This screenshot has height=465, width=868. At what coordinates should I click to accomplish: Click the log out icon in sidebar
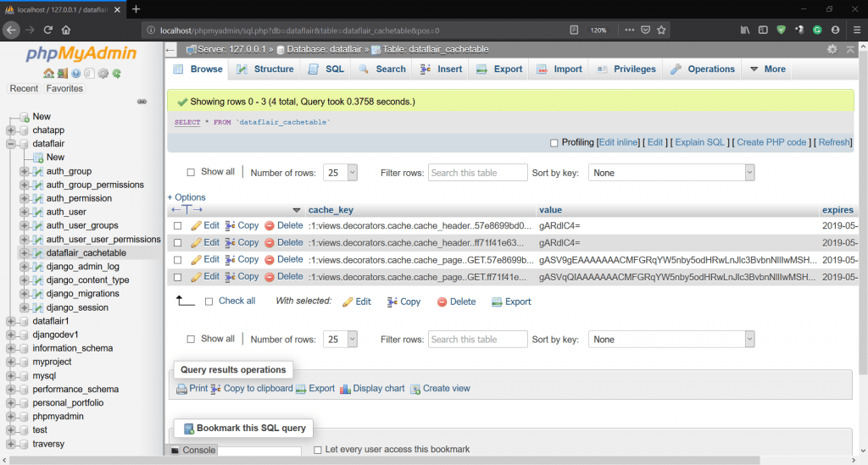(63, 74)
